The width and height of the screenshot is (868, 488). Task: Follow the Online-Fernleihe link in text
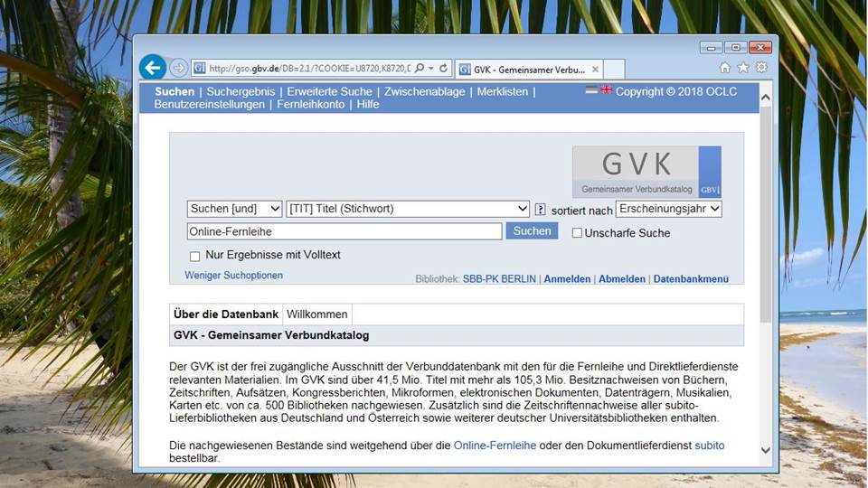[495, 446]
